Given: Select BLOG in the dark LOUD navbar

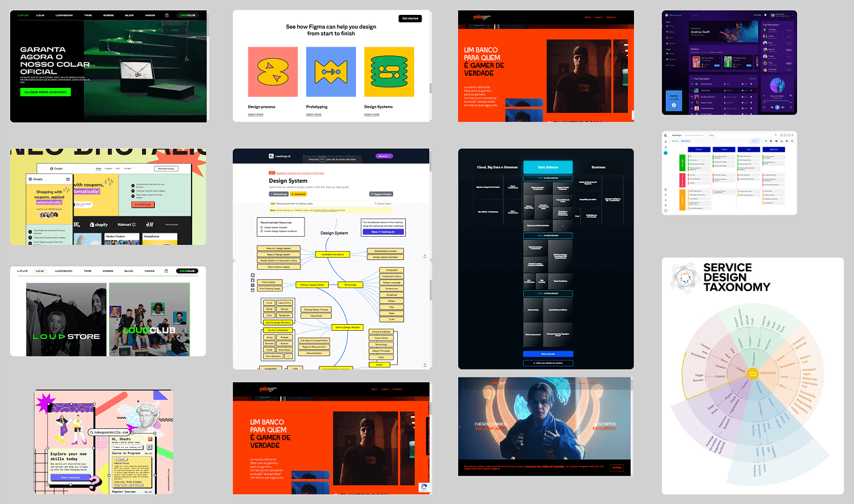Looking at the screenshot, I should (128, 14).
